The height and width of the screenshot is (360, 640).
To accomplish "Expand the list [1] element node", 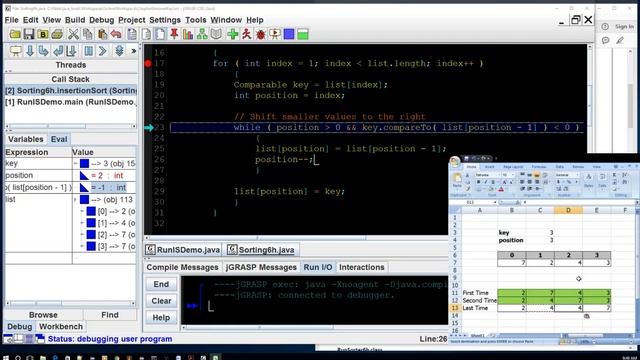I will (x=82, y=223).
